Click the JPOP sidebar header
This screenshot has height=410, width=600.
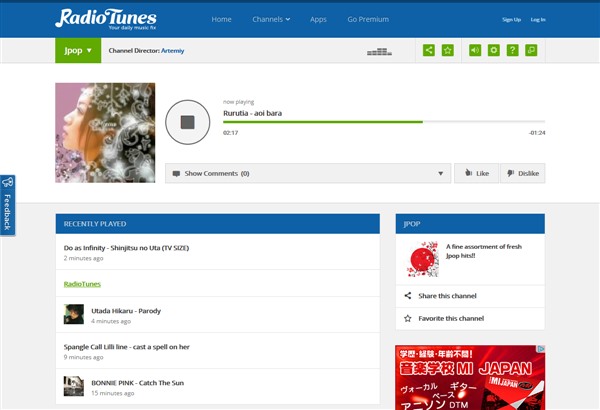pyautogui.click(x=470, y=224)
